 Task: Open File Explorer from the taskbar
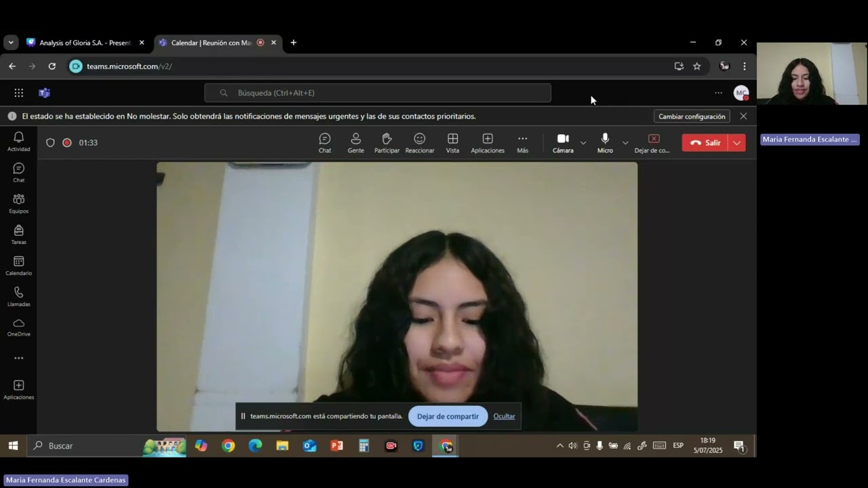282,445
